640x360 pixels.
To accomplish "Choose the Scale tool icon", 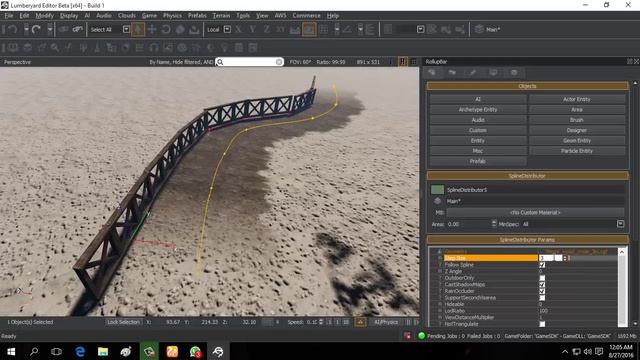I will tap(180, 29).
